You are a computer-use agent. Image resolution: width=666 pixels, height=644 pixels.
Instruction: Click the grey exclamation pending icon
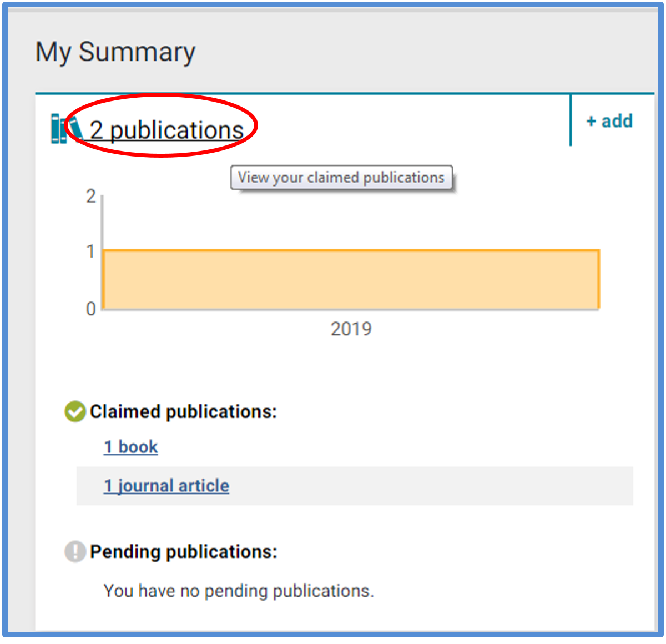75,552
